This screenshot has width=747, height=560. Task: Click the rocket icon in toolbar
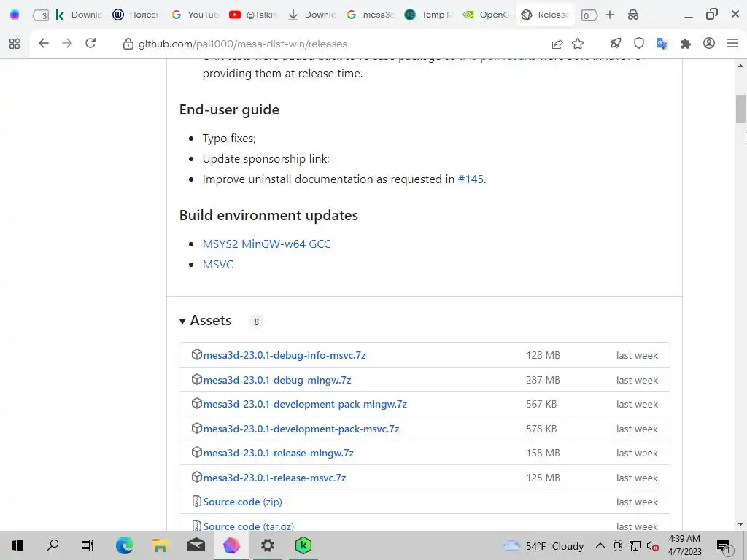(x=616, y=44)
